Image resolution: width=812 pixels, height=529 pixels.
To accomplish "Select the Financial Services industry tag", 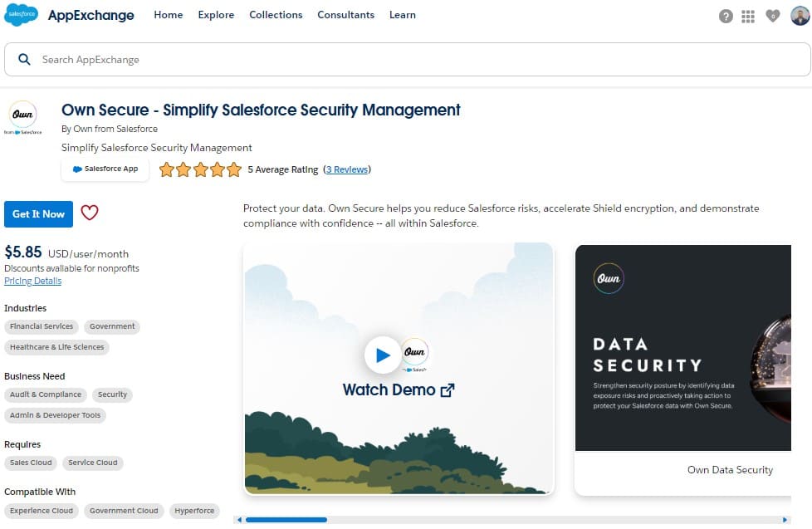I will [x=42, y=326].
